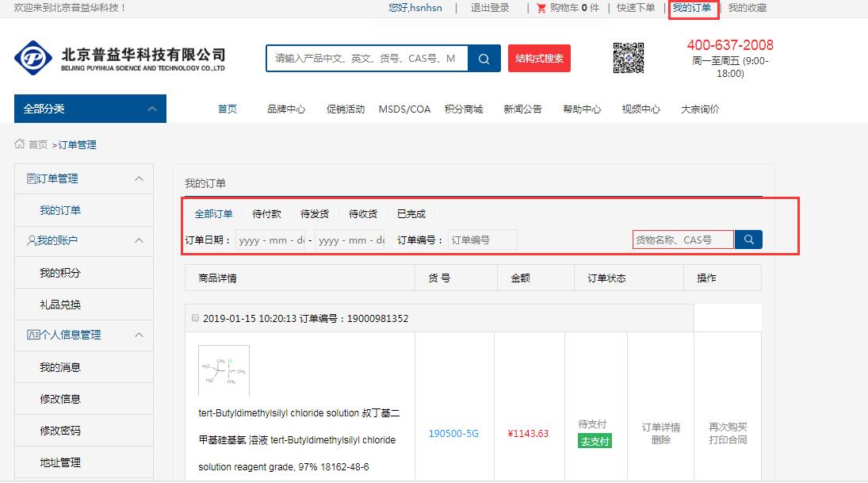868x483 pixels.
Task: Switch to the 待付款 order tab
Action: point(266,214)
